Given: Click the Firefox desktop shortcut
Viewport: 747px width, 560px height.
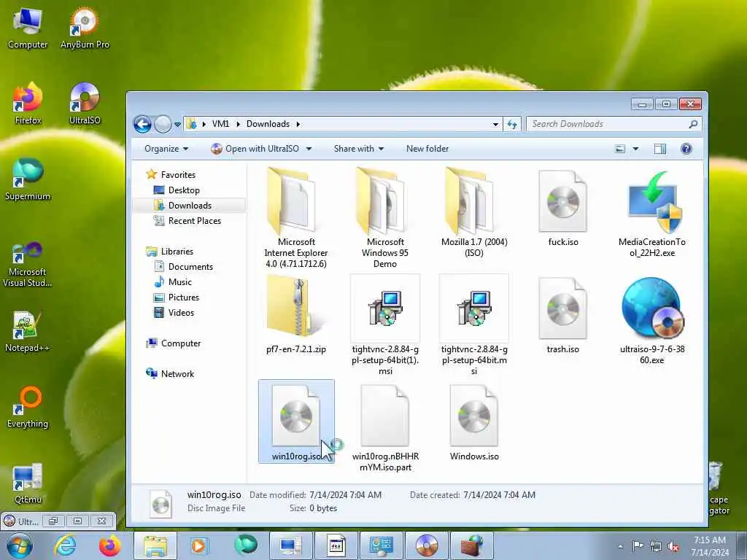Looking at the screenshot, I should [x=28, y=104].
